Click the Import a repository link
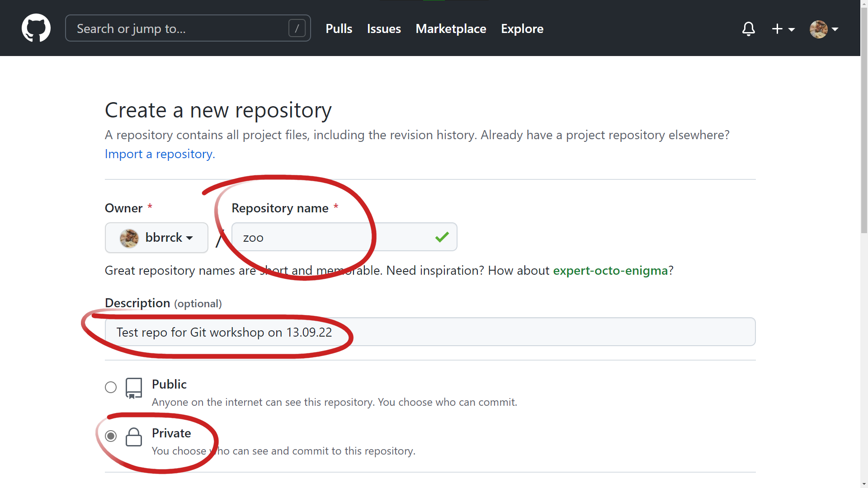The width and height of the screenshot is (868, 488). [x=160, y=154]
